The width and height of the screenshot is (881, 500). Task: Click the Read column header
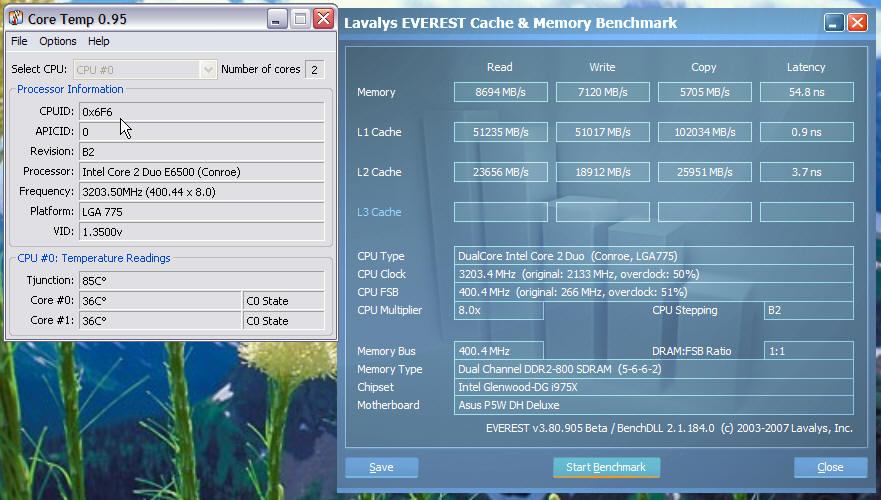click(x=499, y=67)
